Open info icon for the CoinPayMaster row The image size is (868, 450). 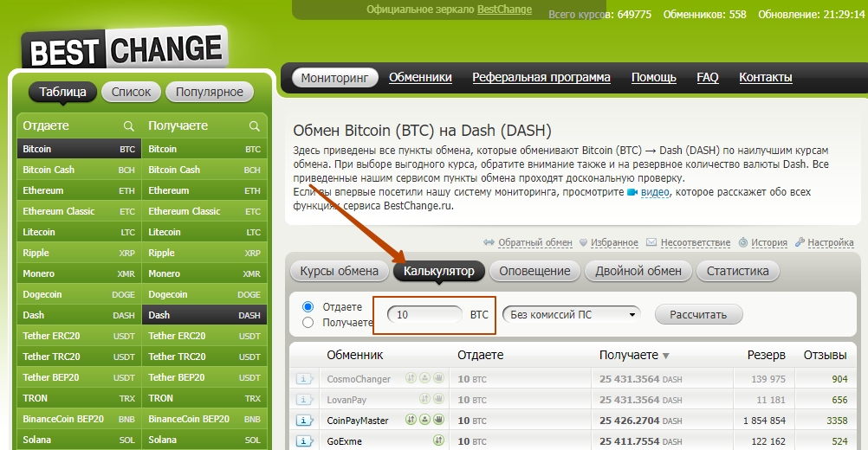[x=304, y=421]
